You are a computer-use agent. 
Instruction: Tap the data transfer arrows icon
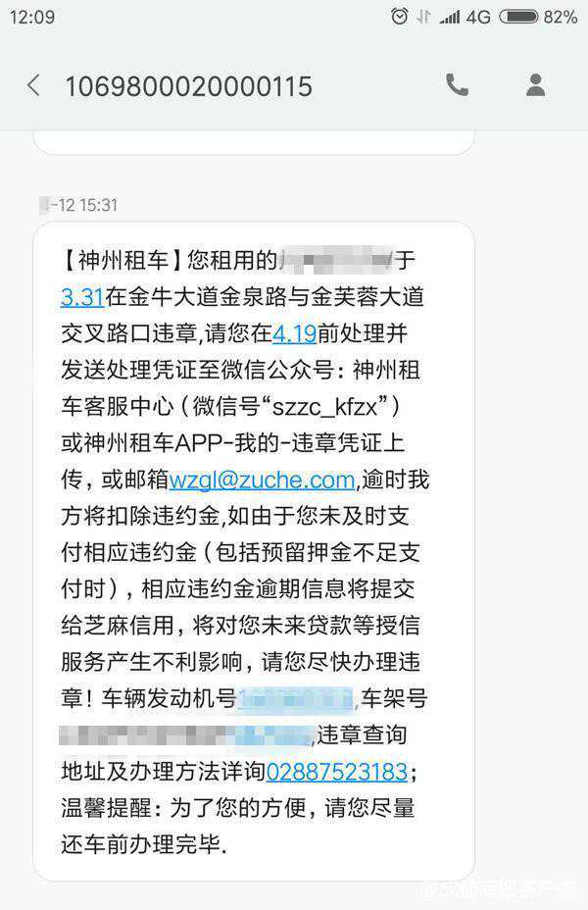423,17
